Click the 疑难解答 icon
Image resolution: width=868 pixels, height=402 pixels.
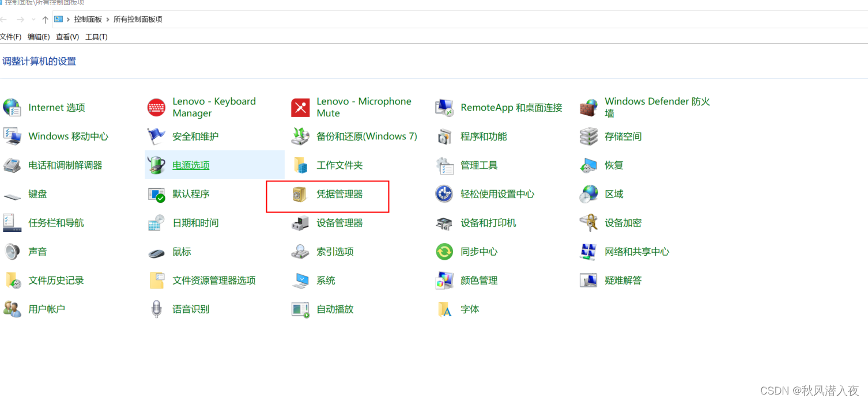pos(588,280)
